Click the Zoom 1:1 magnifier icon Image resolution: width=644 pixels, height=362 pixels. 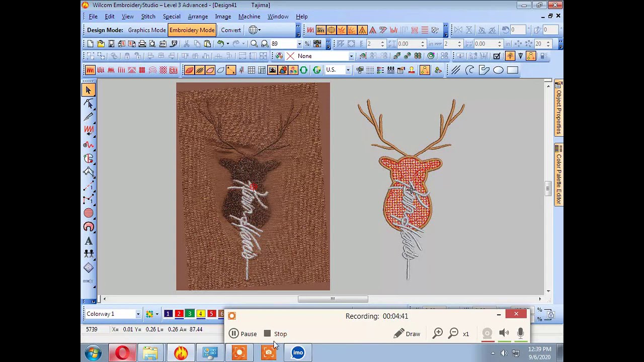pyautogui.click(x=265, y=44)
